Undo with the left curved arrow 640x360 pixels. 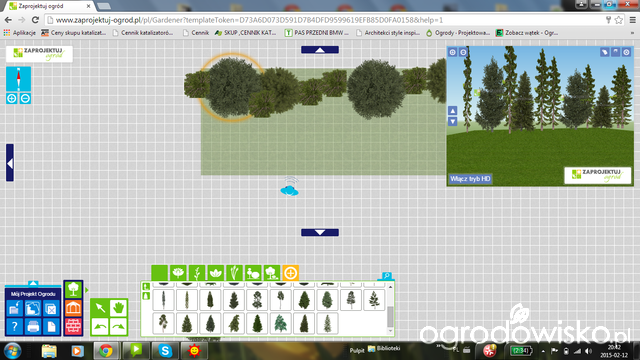(100, 326)
